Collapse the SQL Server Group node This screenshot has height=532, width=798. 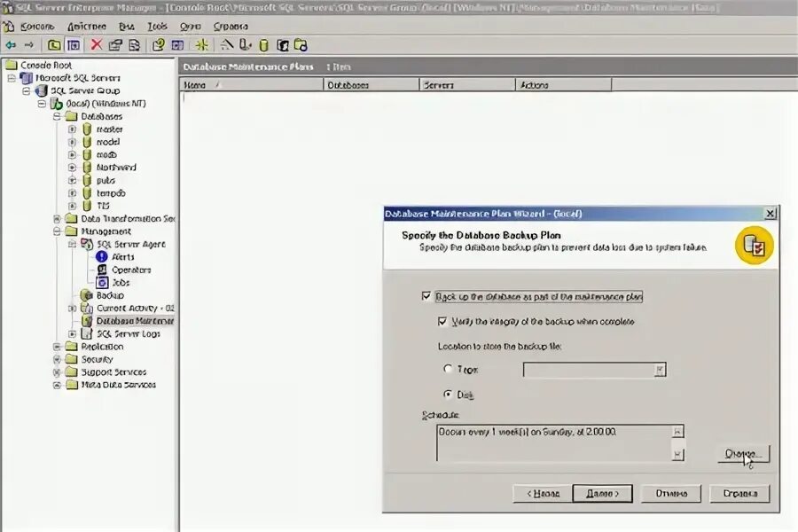tap(27, 90)
